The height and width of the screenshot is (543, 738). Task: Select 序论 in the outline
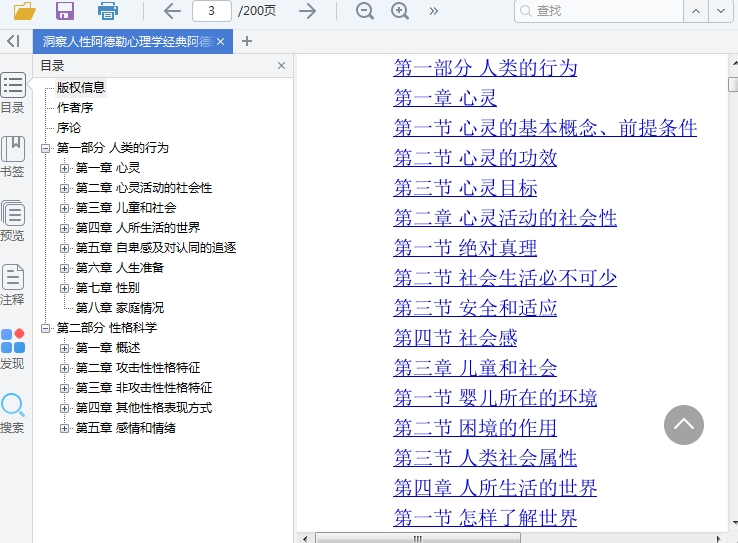pos(69,128)
